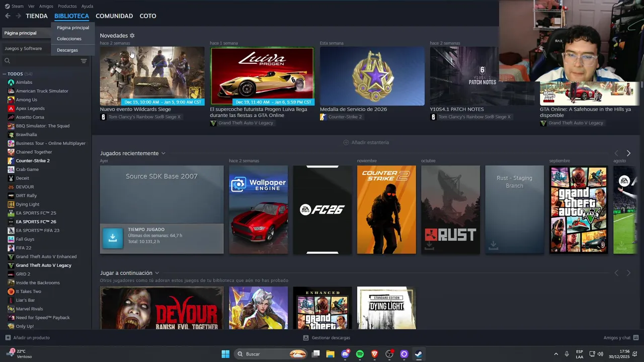Click Añadir estantería
Image resolution: width=644 pixels, height=362 pixels.
pyautogui.click(x=370, y=142)
